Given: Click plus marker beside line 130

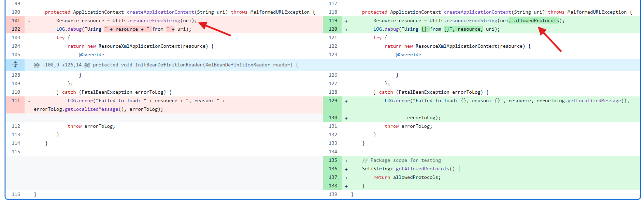Looking at the screenshot, I should pyautogui.click(x=346, y=118).
